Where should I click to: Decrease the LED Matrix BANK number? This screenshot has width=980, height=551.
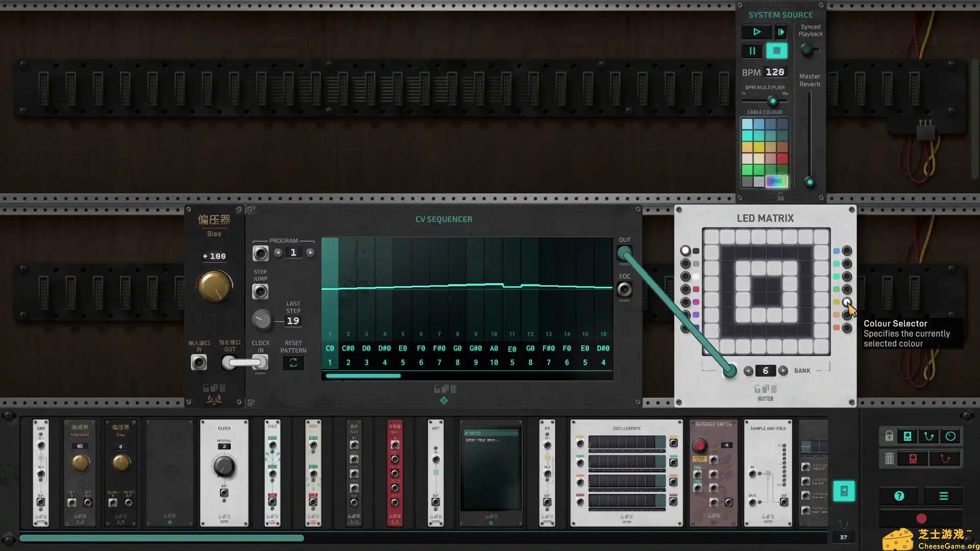[x=748, y=370]
